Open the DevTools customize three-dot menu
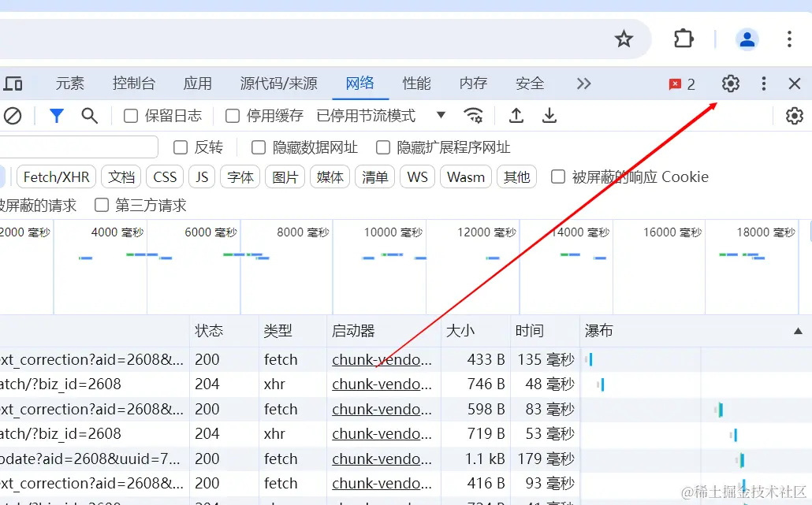The height and width of the screenshot is (505, 812). coord(763,84)
